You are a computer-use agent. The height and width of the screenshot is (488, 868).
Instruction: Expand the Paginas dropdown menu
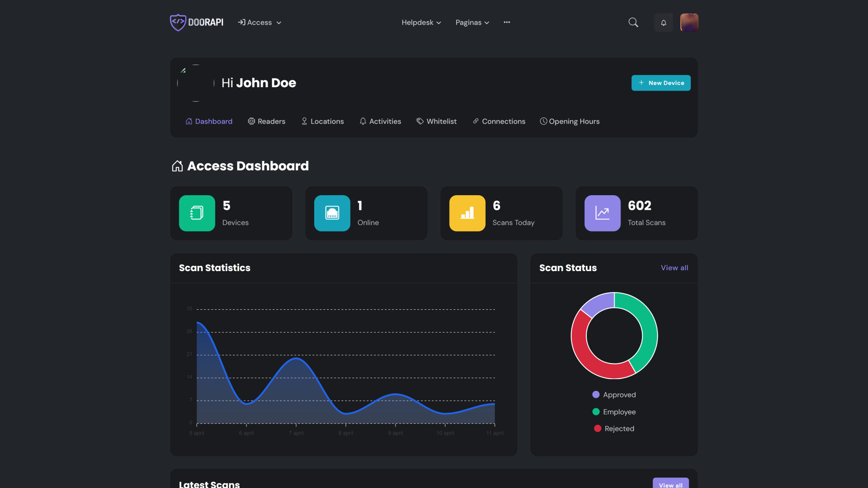(472, 23)
